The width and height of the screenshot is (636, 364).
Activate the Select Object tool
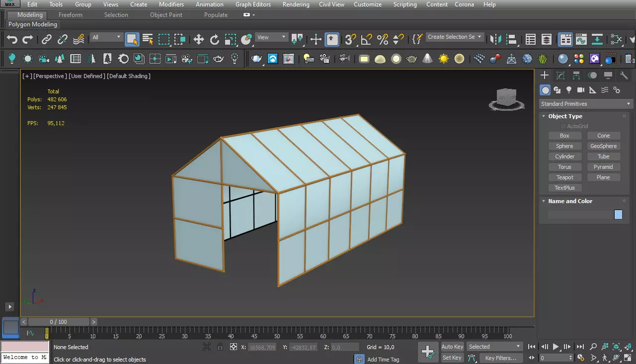132,39
